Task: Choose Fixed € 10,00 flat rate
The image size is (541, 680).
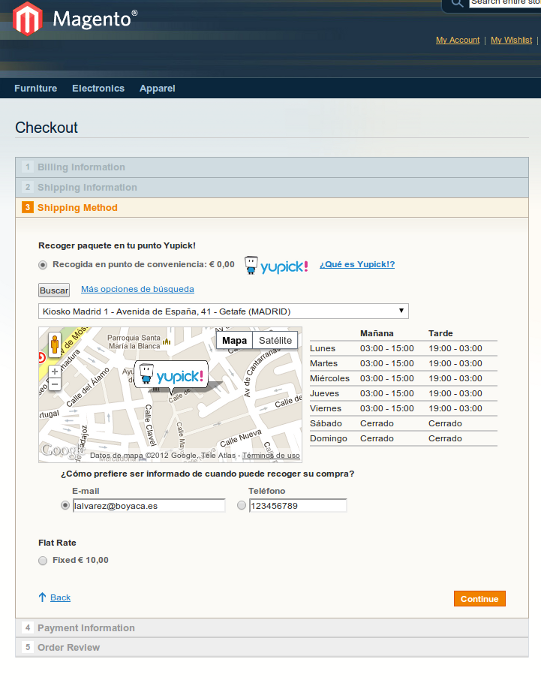Action: coord(43,561)
